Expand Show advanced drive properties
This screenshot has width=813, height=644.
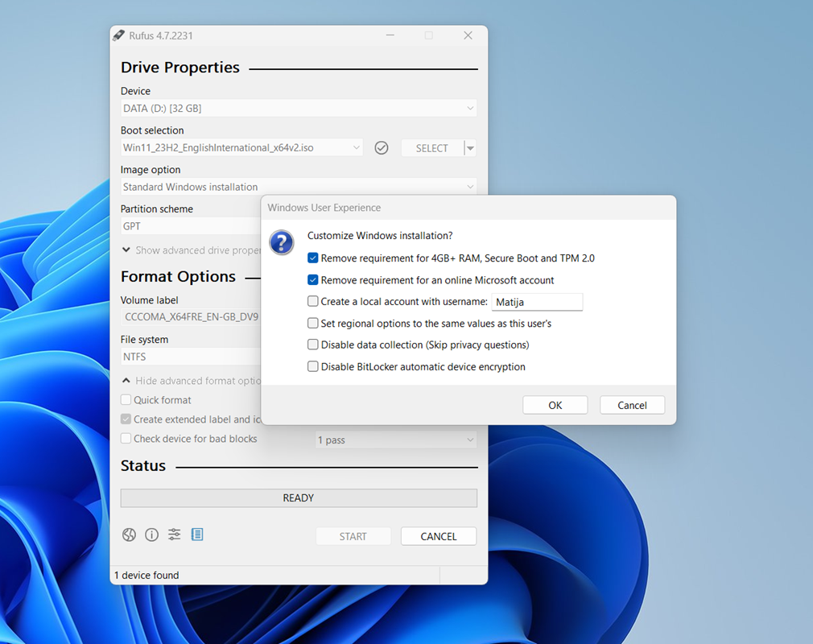point(191,250)
